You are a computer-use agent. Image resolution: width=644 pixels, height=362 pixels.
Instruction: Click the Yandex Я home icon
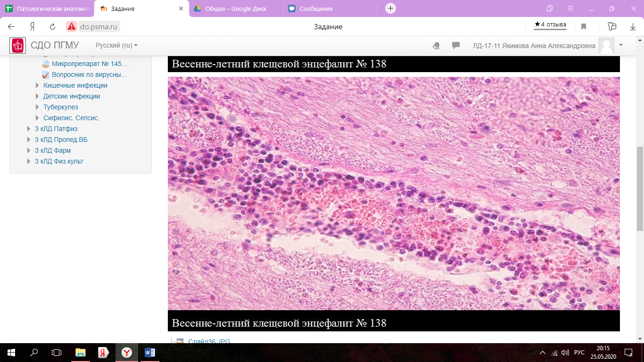pos(33,27)
